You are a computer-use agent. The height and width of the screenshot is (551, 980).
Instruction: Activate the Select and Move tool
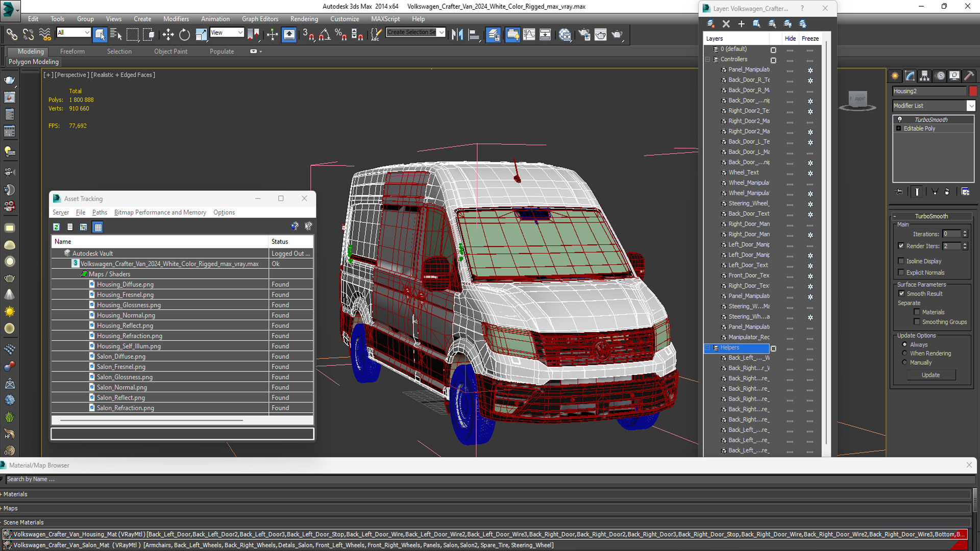168,35
